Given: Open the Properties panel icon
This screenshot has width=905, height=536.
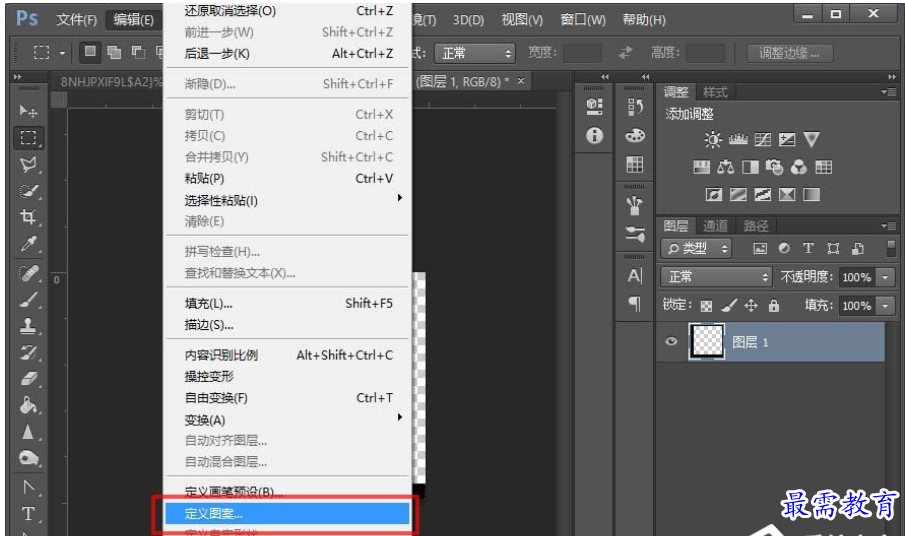Looking at the screenshot, I should point(594,106).
